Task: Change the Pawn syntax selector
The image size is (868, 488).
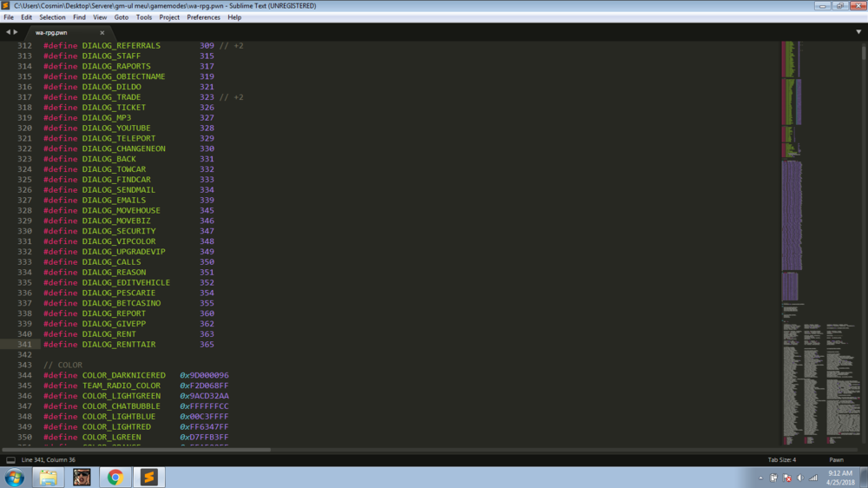Action: point(836,459)
